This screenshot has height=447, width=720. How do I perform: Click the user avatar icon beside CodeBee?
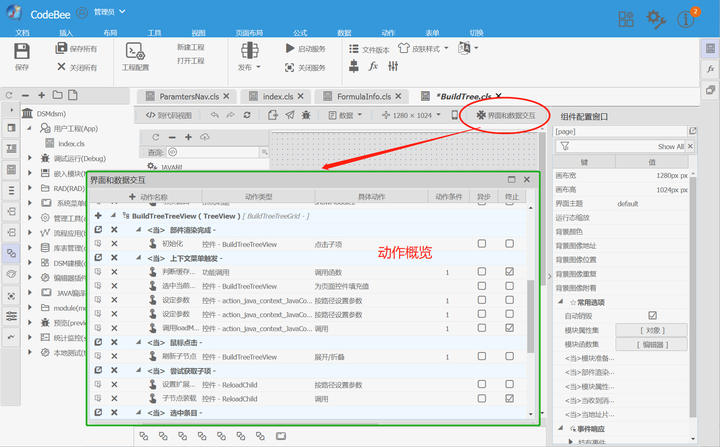(82, 13)
